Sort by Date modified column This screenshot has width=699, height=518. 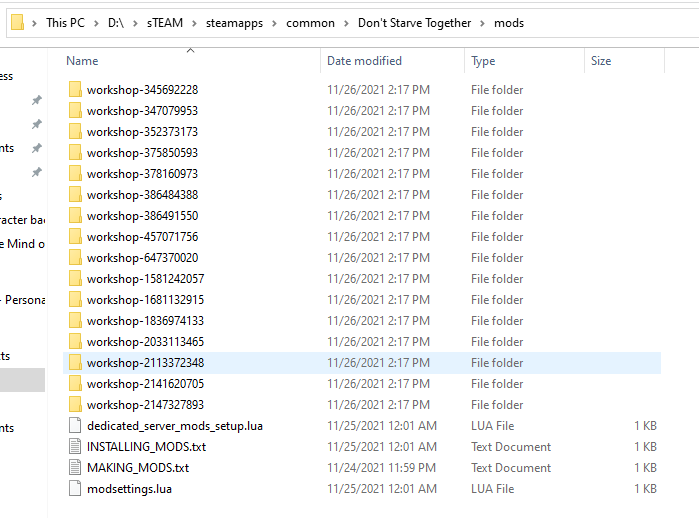click(x=364, y=61)
